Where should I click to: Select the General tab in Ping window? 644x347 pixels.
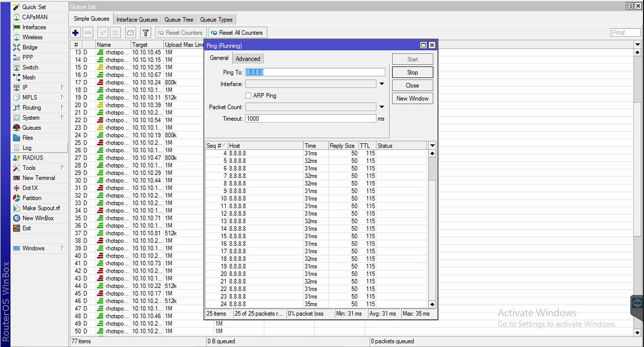click(x=219, y=58)
